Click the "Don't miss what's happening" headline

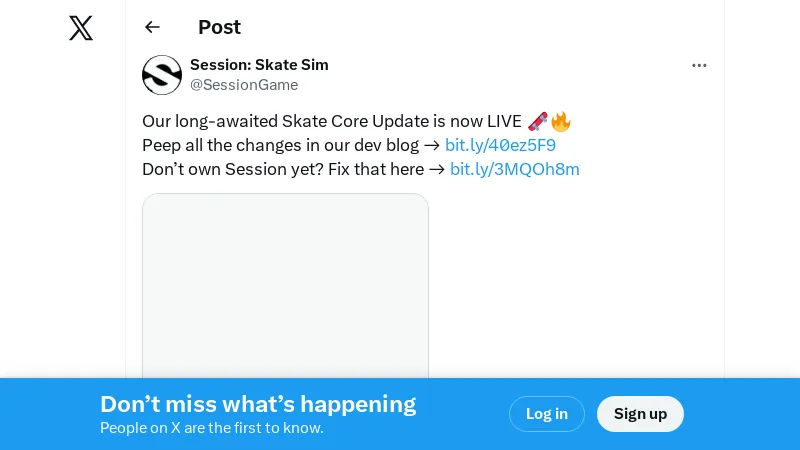258,404
